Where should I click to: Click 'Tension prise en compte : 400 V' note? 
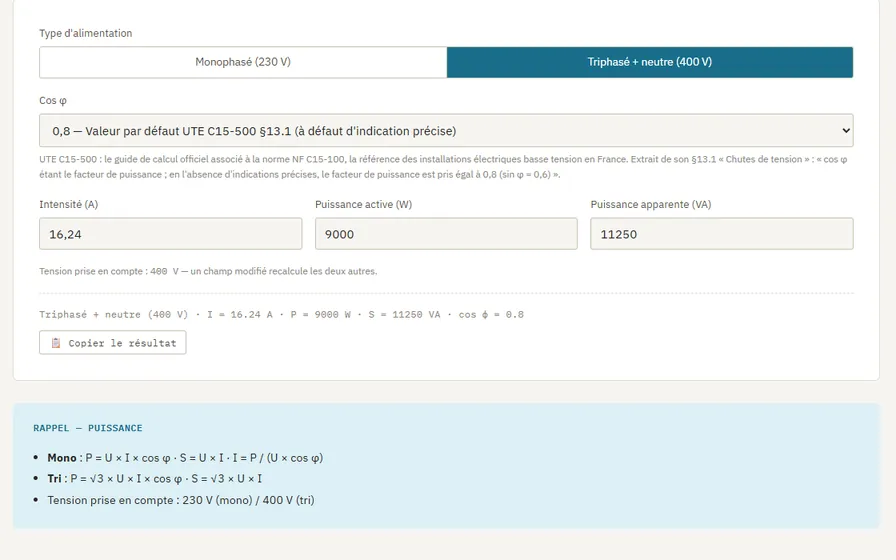[208, 271]
